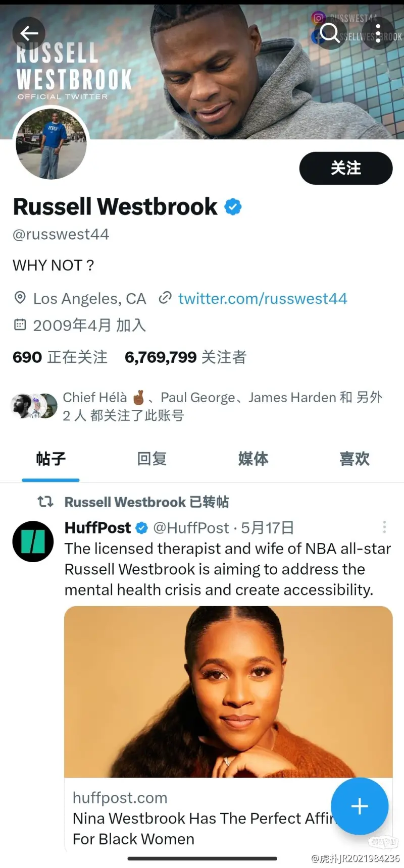Viewport: 404px width, 868px height.
Task: Open Russell Westbrook's circular profile photo
Action: click(x=52, y=144)
